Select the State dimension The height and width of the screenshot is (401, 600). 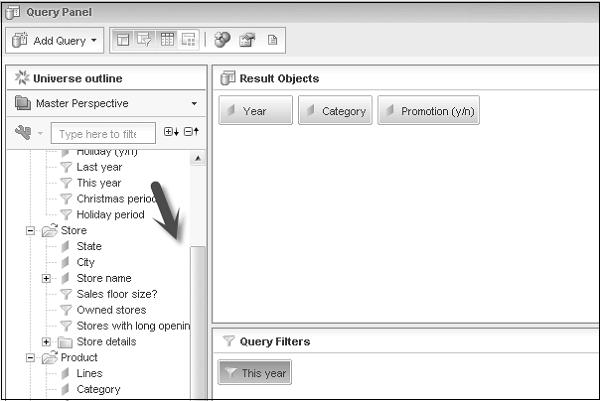[89, 246]
